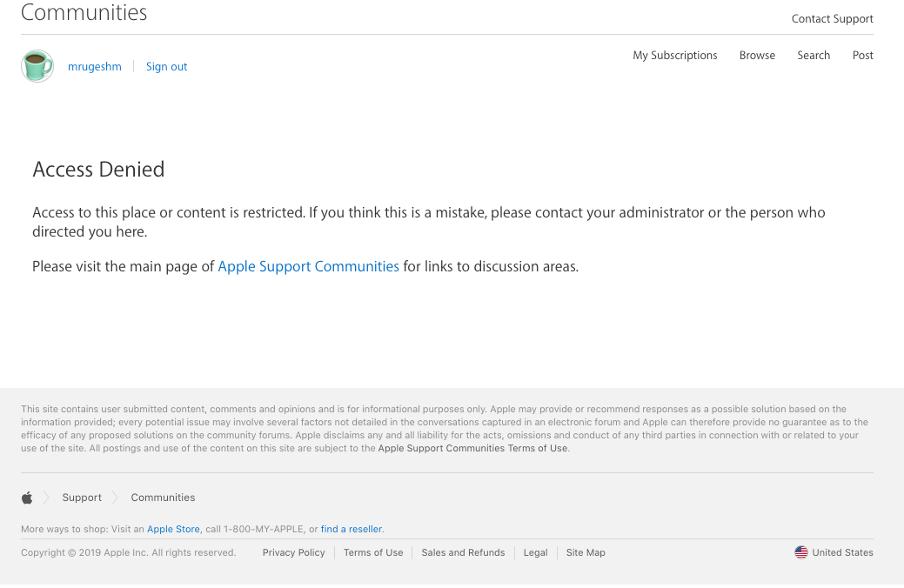Image resolution: width=904 pixels, height=588 pixels.
Task: Sign out of the account
Action: coord(166,67)
